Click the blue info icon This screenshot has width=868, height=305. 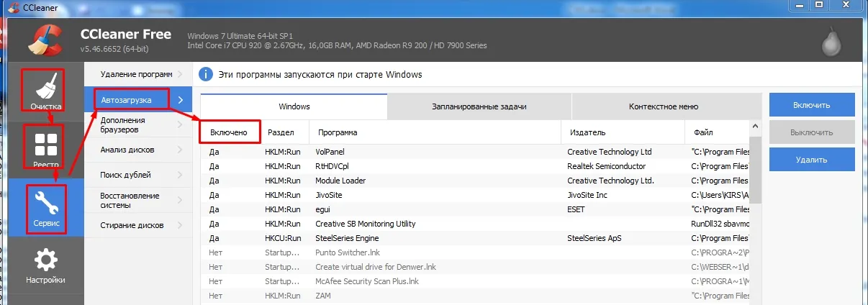click(206, 74)
